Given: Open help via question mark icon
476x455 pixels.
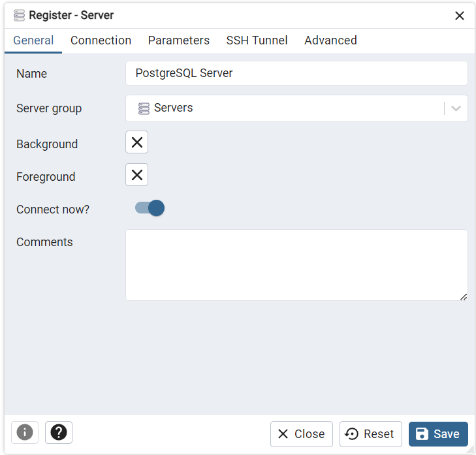Looking at the screenshot, I should coord(59,432).
